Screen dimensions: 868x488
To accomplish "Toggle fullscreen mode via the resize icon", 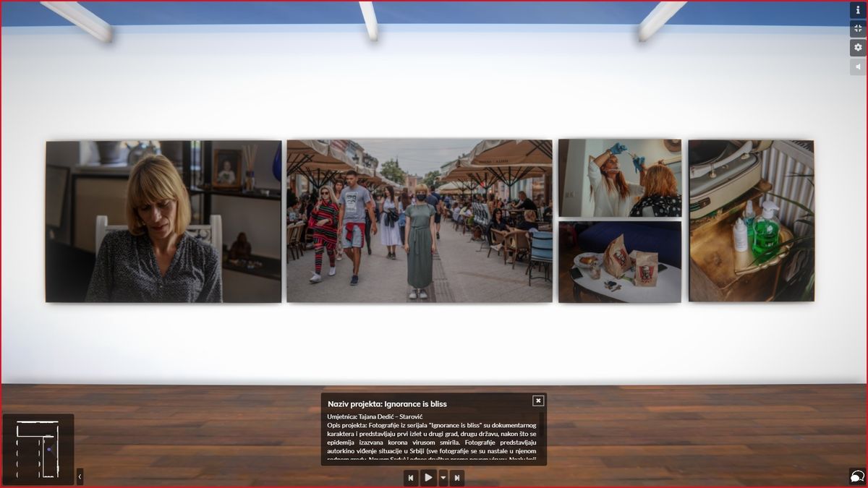I will coord(857,30).
